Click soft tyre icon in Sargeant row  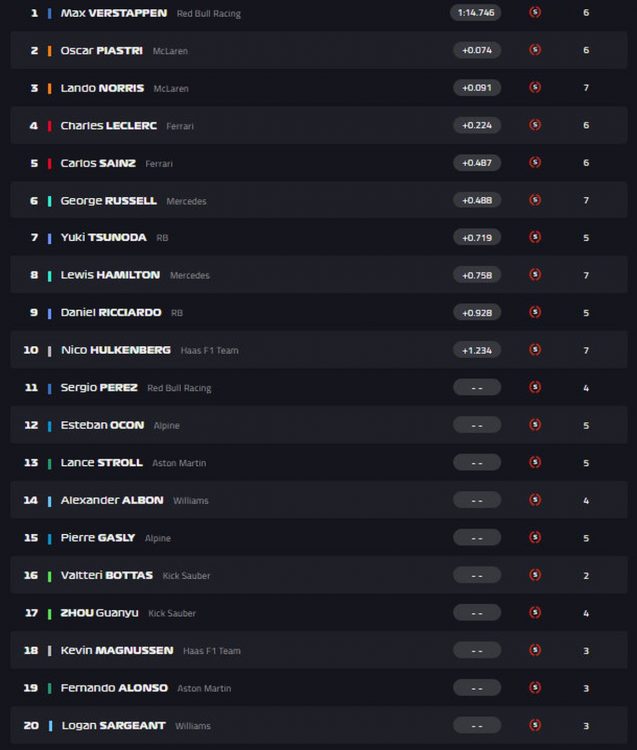tap(535, 725)
